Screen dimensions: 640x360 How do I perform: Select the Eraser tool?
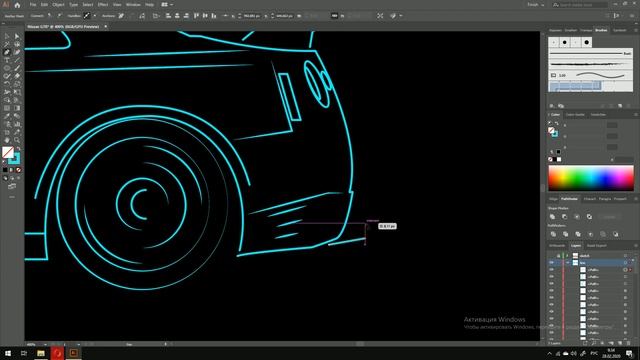pos(17,76)
